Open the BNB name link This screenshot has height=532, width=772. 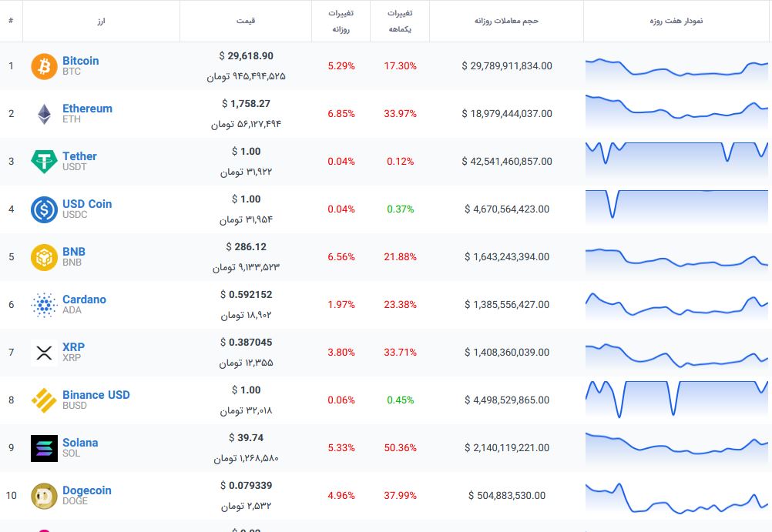pos(74,252)
